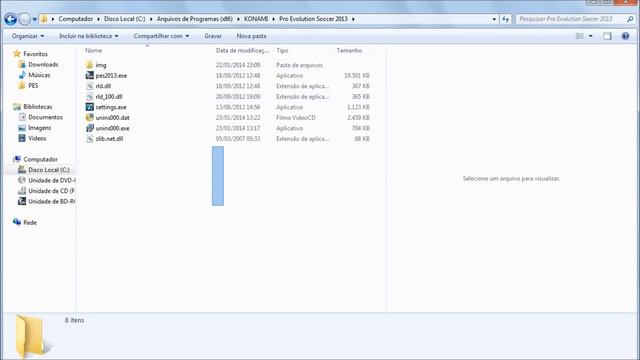This screenshot has width=640, height=360.
Task: Open the Vídeos library
Action: point(37,138)
